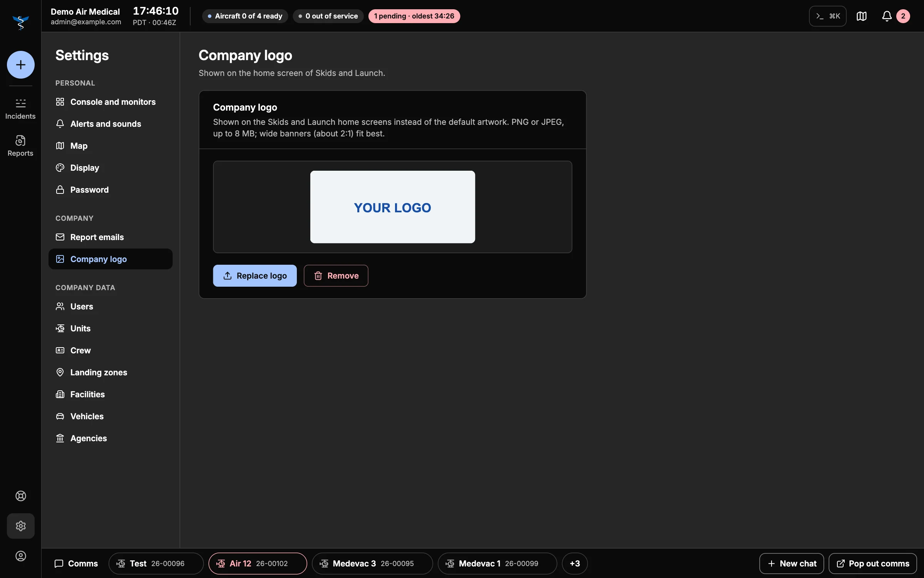Screen dimensions: 924x578
Task: Open notifications bell with 2 badge
Action: (896, 16)
